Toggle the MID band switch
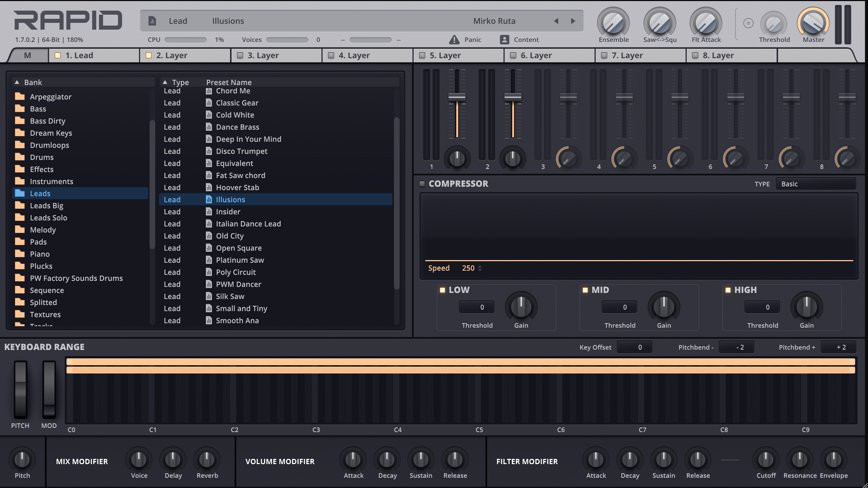 click(585, 290)
